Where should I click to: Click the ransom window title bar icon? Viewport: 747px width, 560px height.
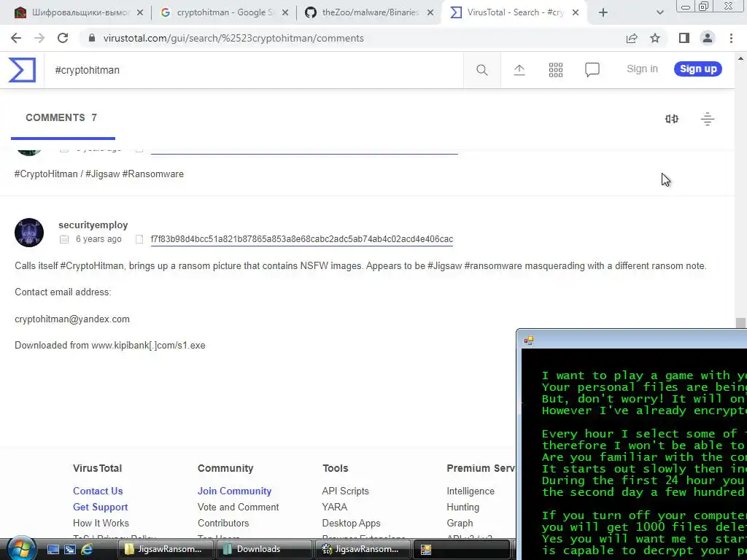pos(529,340)
